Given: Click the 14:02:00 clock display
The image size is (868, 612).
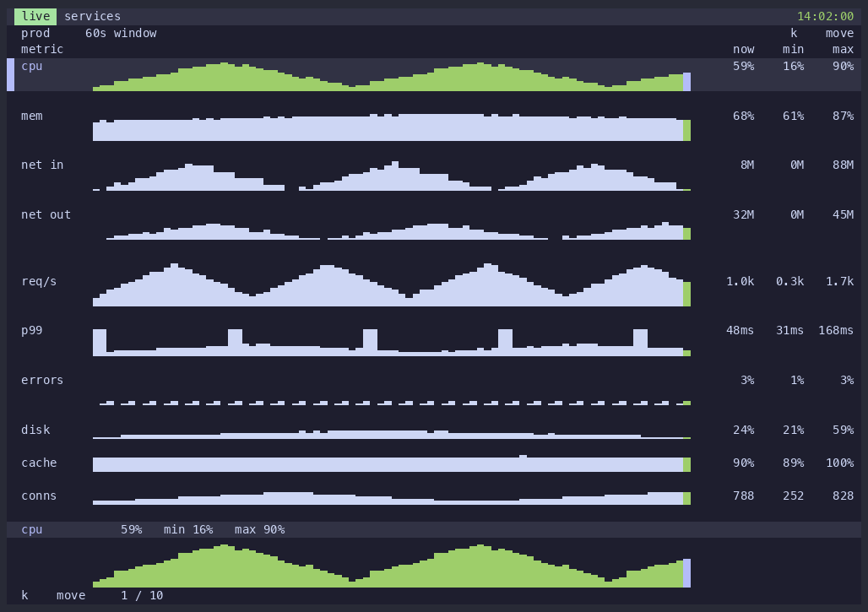Looking at the screenshot, I should (826, 17).
